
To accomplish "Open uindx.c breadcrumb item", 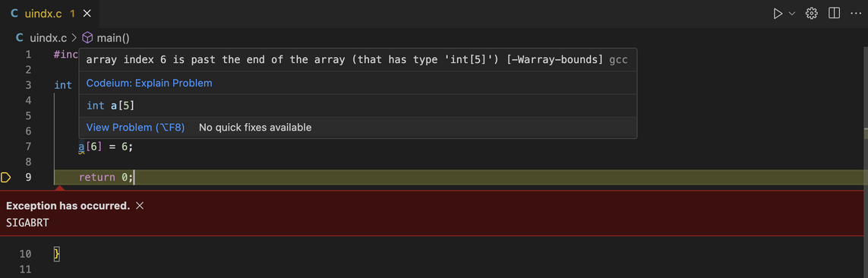I will point(48,38).
